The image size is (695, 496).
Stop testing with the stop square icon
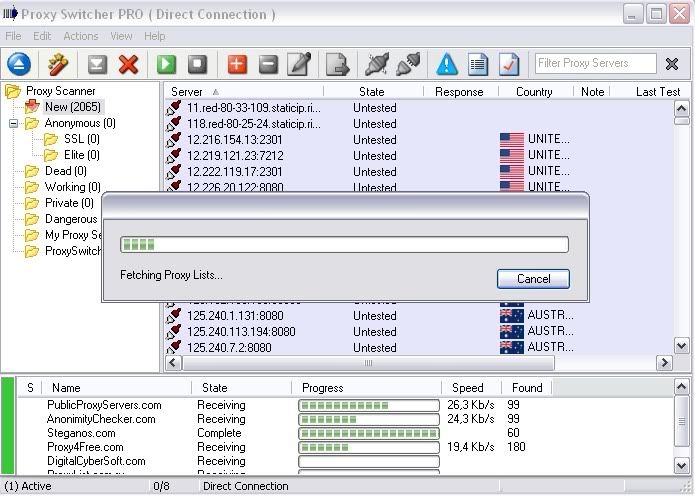tap(198, 64)
